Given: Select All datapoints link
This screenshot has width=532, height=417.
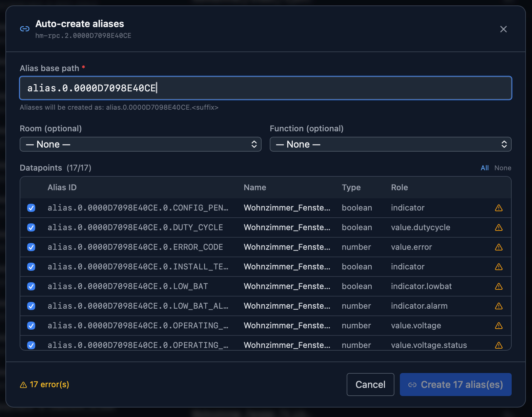Looking at the screenshot, I should pos(485,168).
